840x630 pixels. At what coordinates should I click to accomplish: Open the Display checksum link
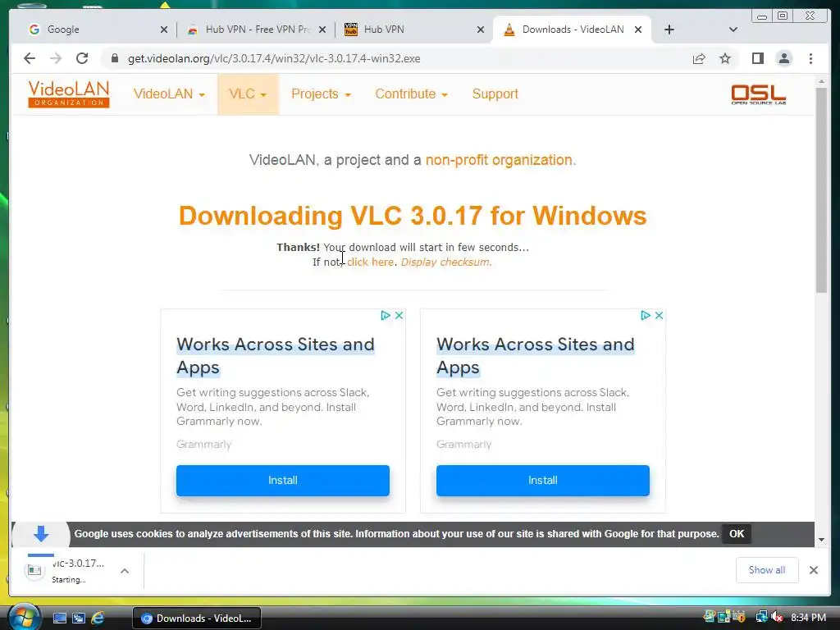coord(445,262)
